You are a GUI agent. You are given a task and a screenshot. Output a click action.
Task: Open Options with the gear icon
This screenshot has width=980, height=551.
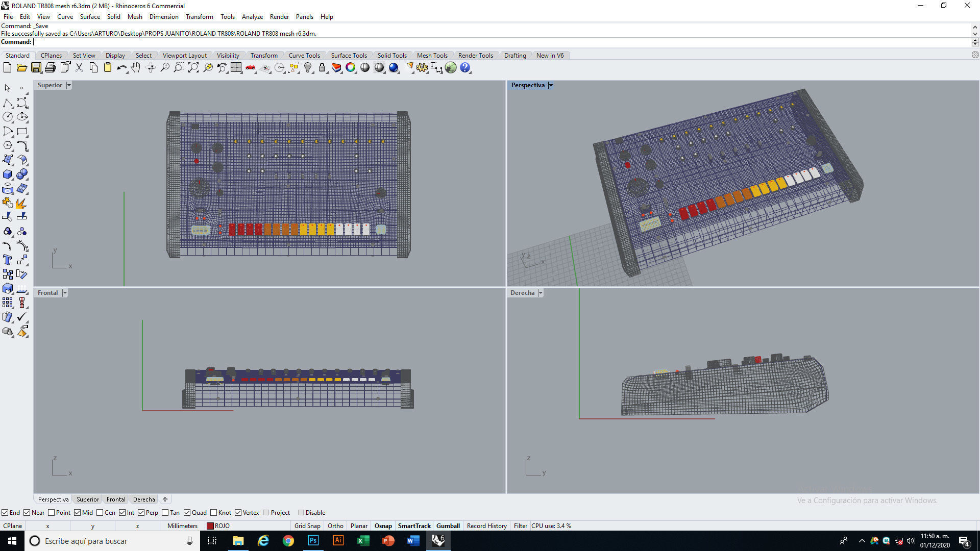(x=422, y=68)
